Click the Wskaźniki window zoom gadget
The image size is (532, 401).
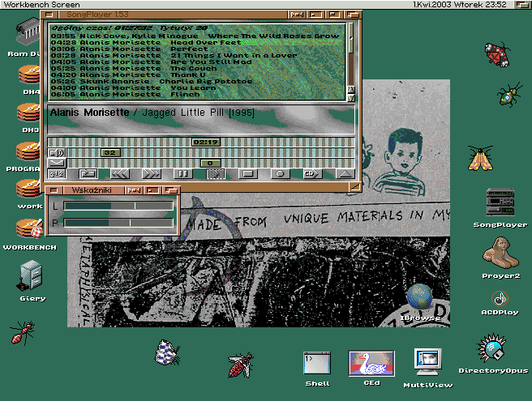click(152, 190)
